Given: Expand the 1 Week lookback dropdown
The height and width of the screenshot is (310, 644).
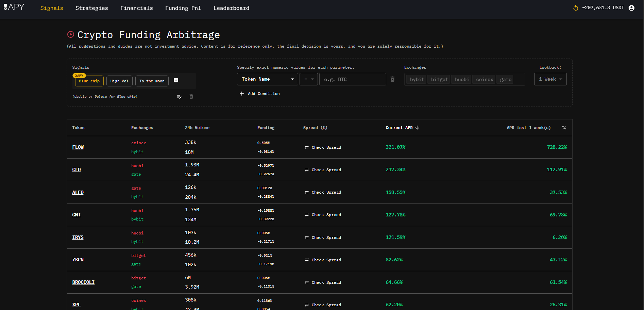Looking at the screenshot, I should click(x=550, y=79).
